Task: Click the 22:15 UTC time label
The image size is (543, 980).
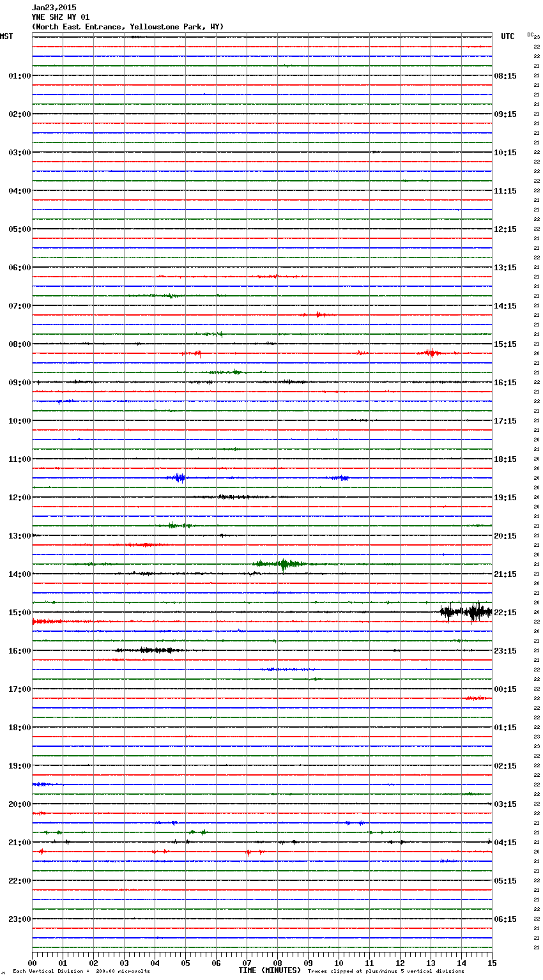Action: click(x=505, y=613)
